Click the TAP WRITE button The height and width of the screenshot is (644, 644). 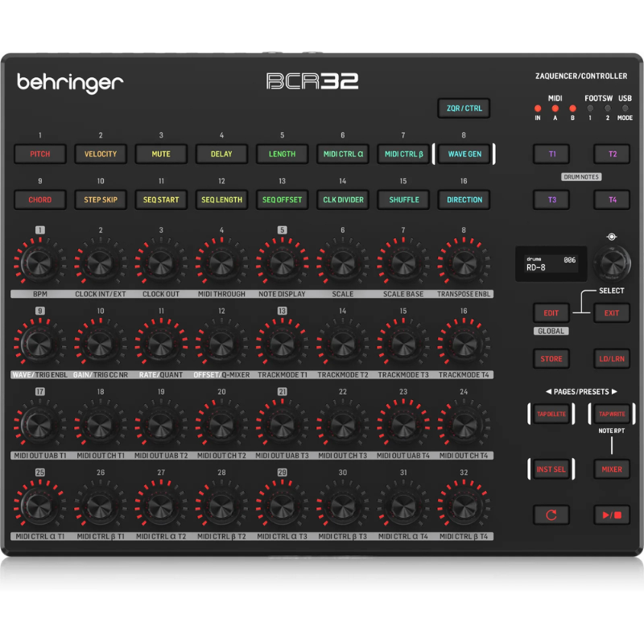[612, 414]
